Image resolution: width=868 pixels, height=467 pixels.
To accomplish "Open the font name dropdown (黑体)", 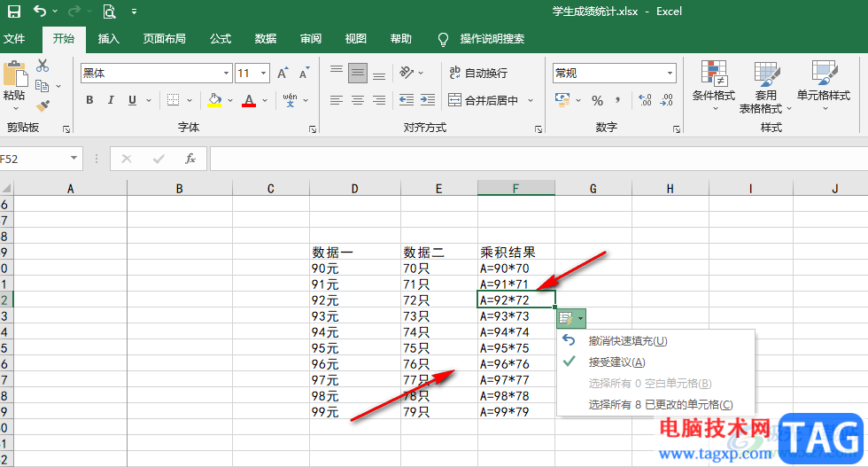I will (227, 74).
